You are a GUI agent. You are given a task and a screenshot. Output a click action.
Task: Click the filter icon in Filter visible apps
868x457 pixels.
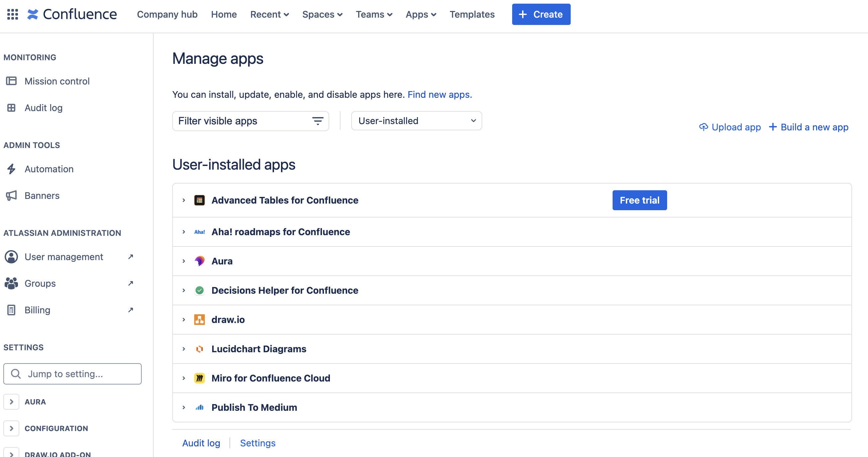coord(317,121)
